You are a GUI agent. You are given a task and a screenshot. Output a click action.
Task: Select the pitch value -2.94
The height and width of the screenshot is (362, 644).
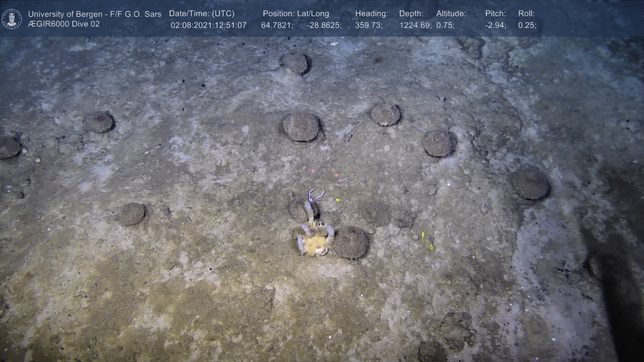(495, 25)
